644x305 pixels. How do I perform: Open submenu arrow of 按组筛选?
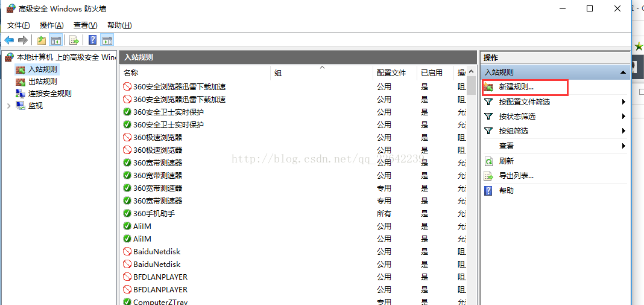point(623,131)
